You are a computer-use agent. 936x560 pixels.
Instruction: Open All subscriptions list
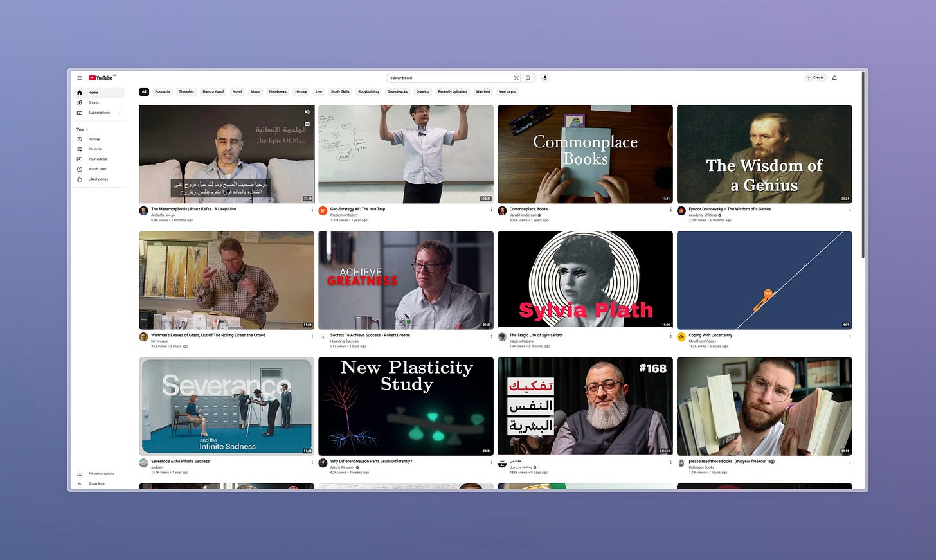click(x=100, y=474)
